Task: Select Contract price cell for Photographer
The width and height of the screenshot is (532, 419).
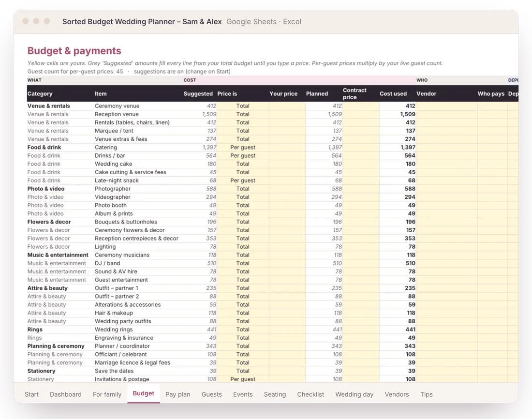Action: click(x=361, y=189)
